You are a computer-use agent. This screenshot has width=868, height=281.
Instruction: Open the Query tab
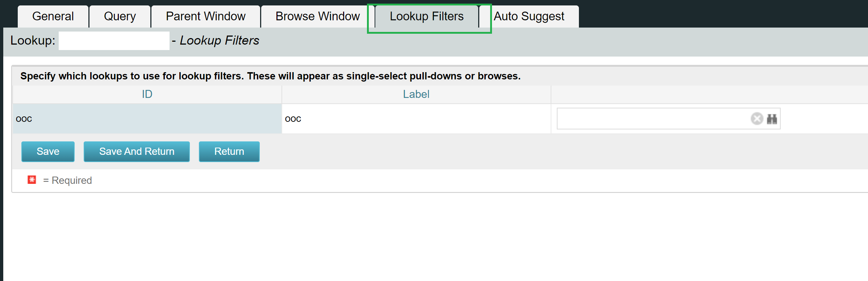(x=120, y=16)
